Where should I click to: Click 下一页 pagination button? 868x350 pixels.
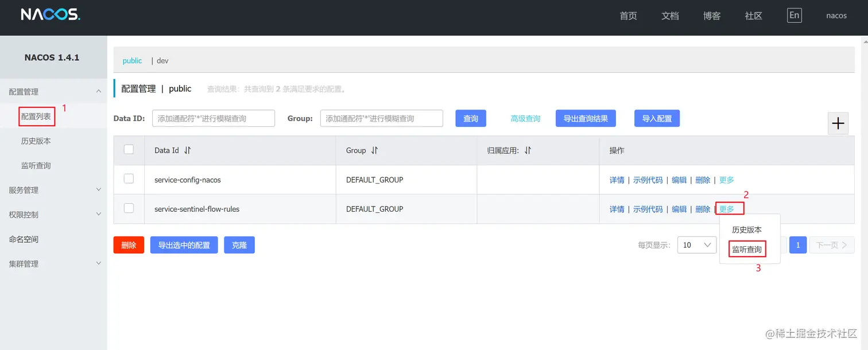coord(832,245)
